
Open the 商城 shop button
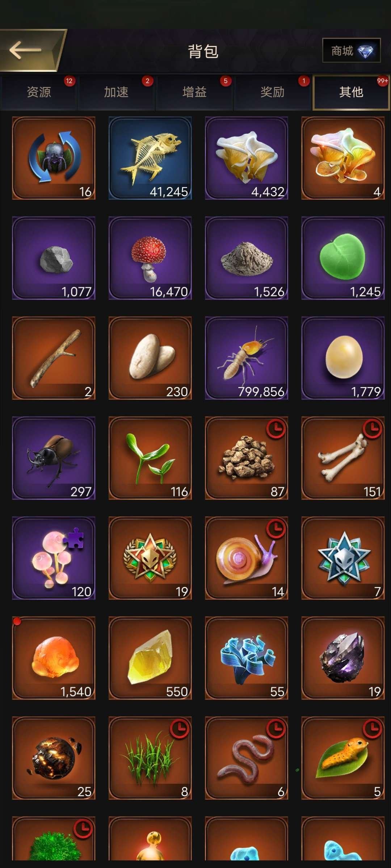click(x=352, y=51)
